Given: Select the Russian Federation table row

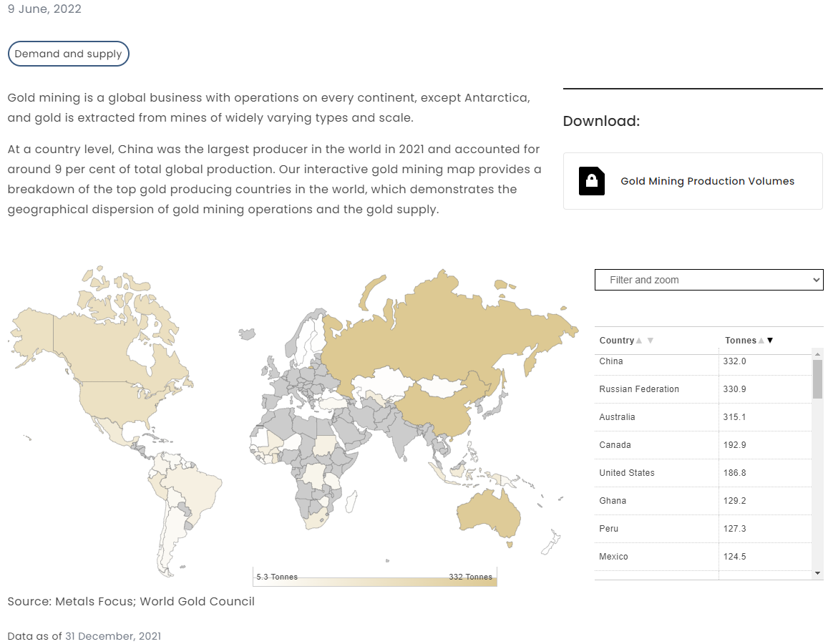Looking at the screenshot, I should coord(703,389).
